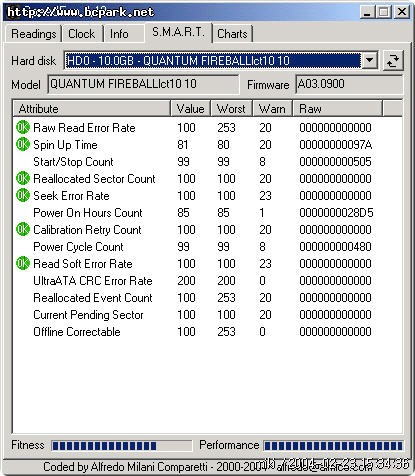Screen dimensions: 415x476
Task: Click the Firmware field A03.0900
Action: (x=349, y=84)
